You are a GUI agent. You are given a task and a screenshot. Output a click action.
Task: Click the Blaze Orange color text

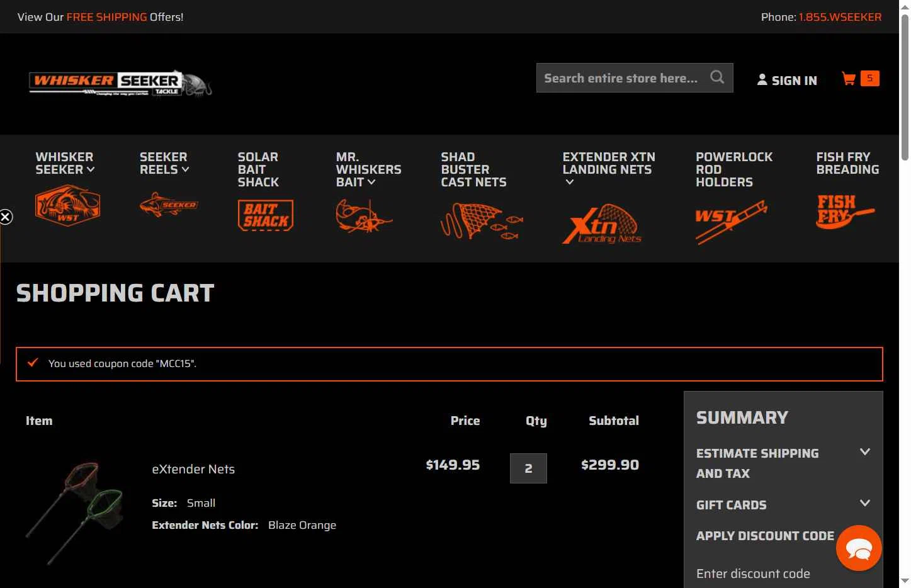[x=302, y=525]
